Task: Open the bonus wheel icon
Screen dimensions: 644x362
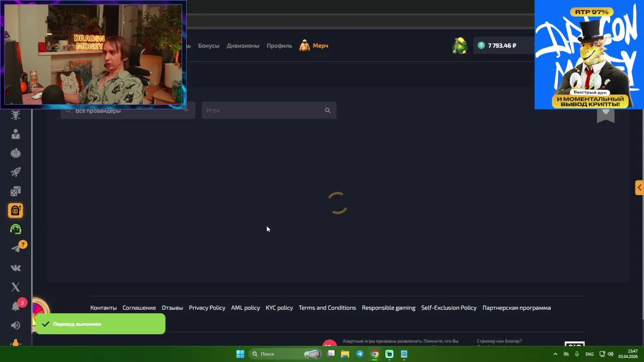Action: coord(40,307)
